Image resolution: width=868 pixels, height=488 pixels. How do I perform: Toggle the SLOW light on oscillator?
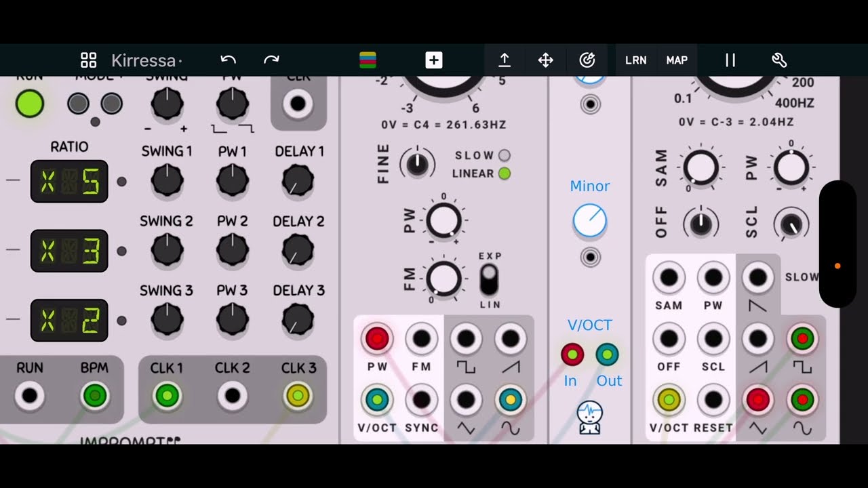tap(504, 155)
